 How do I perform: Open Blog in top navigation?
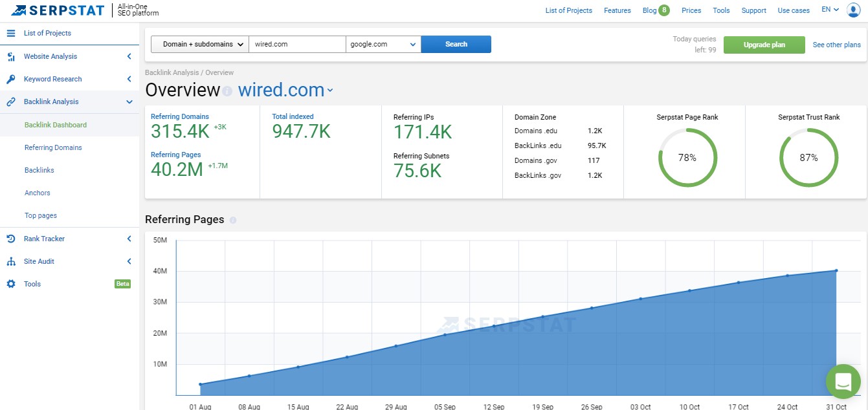click(x=649, y=10)
